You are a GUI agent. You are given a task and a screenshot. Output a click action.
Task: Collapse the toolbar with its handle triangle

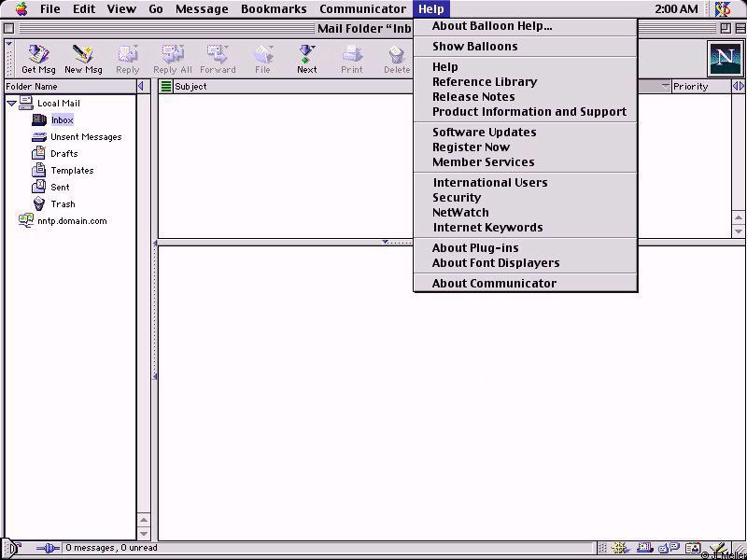8,44
